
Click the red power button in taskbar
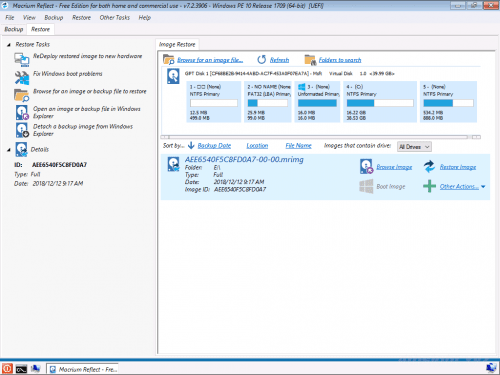[x=7, y=369]
